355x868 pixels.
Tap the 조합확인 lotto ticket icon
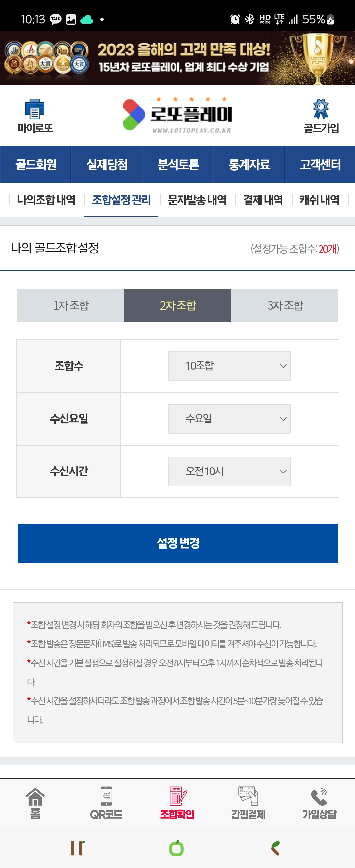tap(177, 796)
